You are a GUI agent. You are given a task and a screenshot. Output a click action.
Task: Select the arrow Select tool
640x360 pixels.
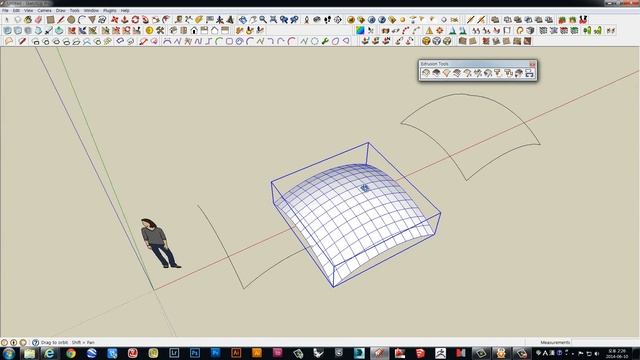pyautogui.click(x=7, y=20)
